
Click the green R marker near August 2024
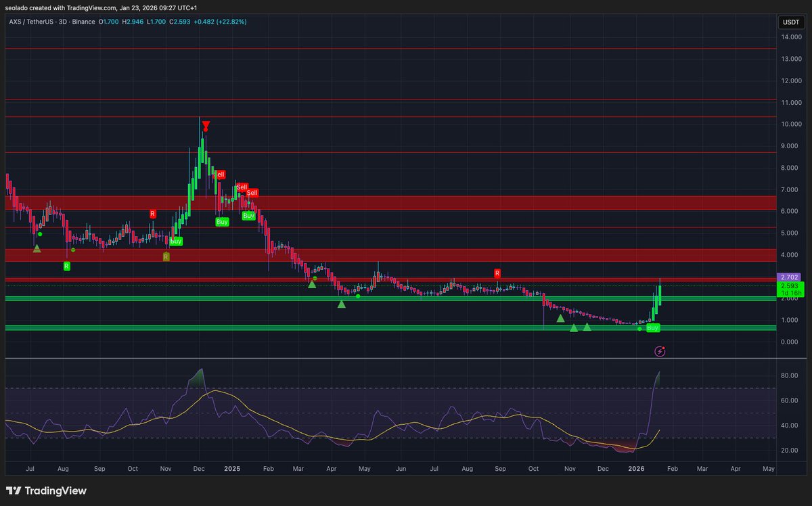66,267
